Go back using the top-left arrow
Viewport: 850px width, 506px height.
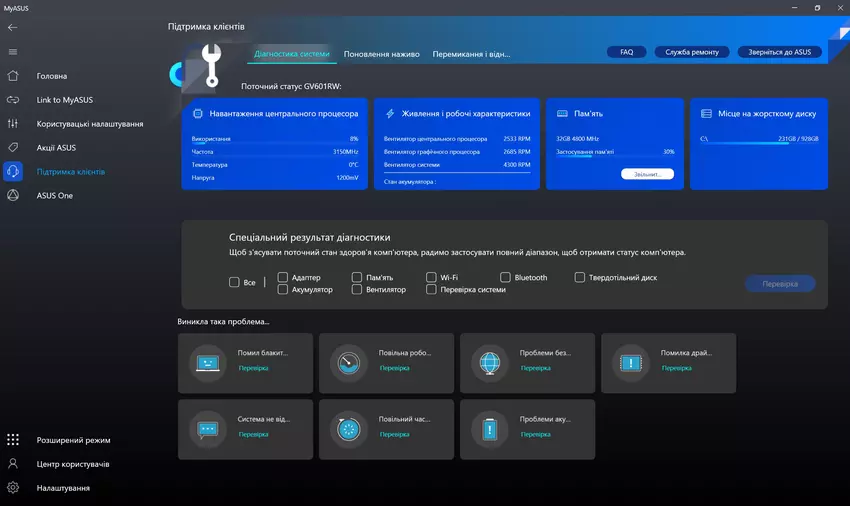[13, 27]
